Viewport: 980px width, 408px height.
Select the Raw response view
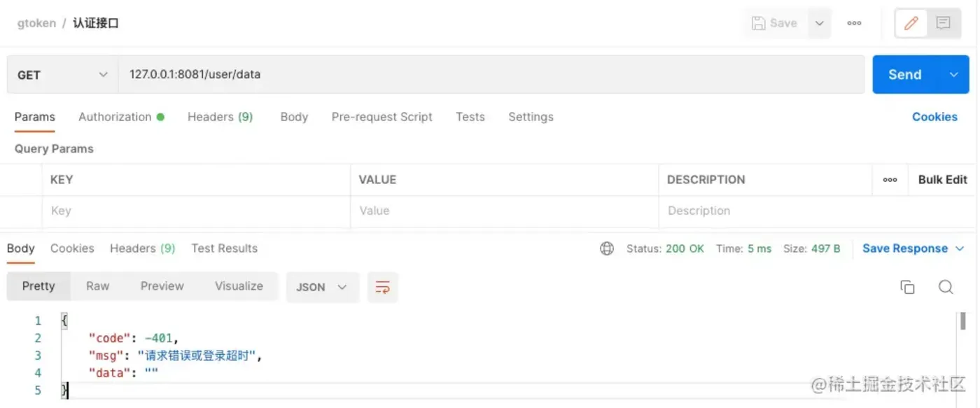click(x=97, y=286)
